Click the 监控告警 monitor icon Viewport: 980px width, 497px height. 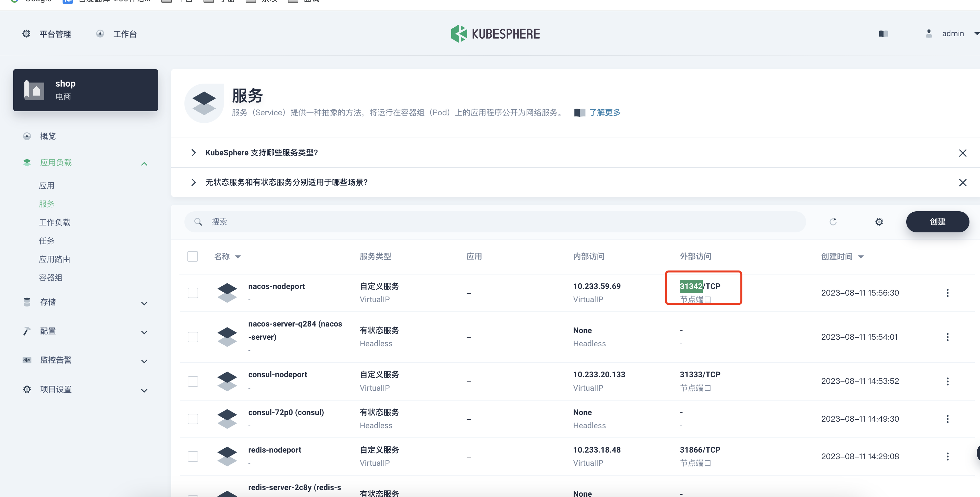[x=27, y=360]
